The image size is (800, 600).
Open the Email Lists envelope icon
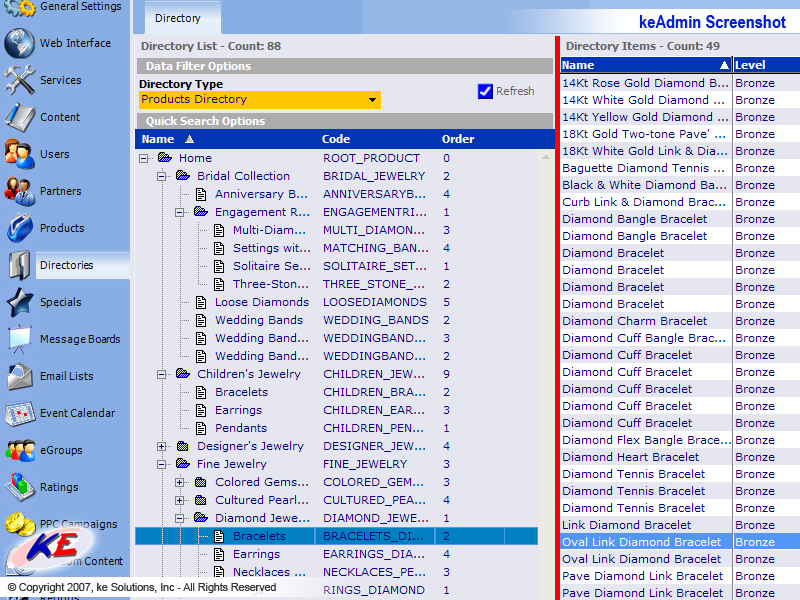point(19,376)
